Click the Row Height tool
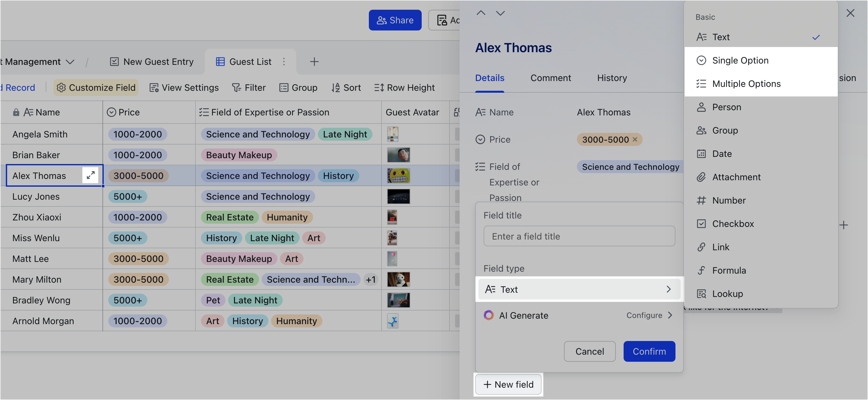Viewport: 868px width, 400px height. [405, 88]
